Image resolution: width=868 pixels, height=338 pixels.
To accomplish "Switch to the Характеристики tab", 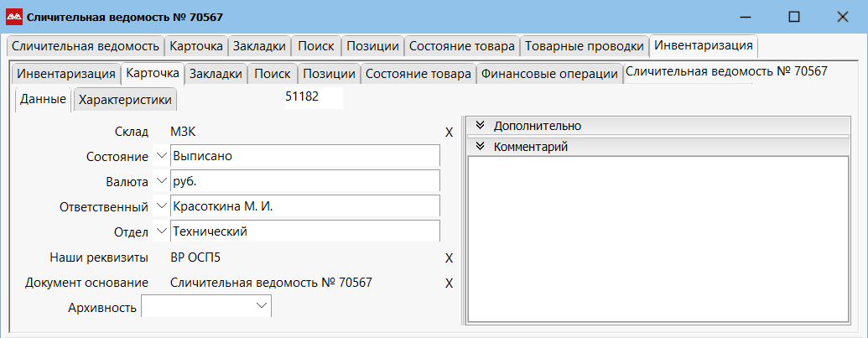I will [125, 101].
